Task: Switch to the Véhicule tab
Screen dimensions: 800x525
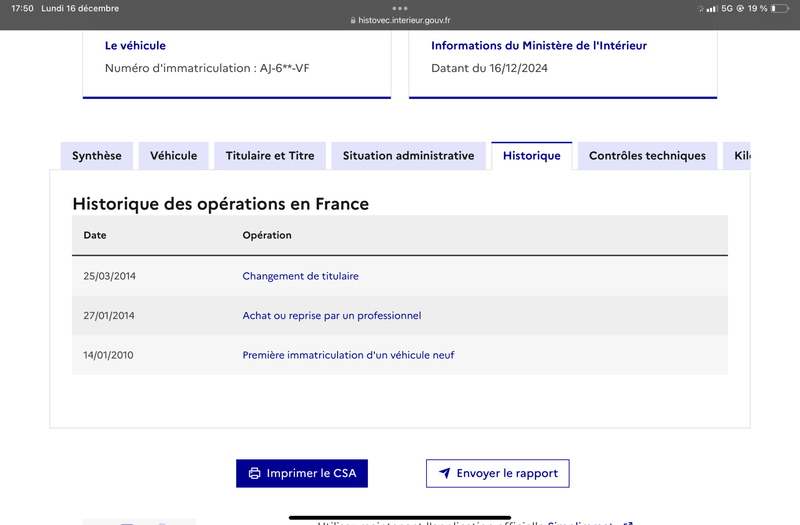Action: pos(173,156)
